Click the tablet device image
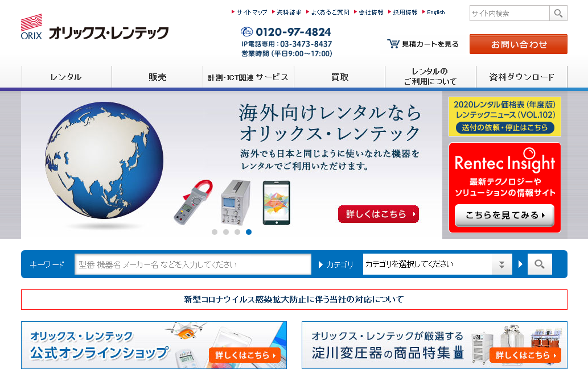Image resolution: width=588 pixels, height=377 pixels. (276, 202)
